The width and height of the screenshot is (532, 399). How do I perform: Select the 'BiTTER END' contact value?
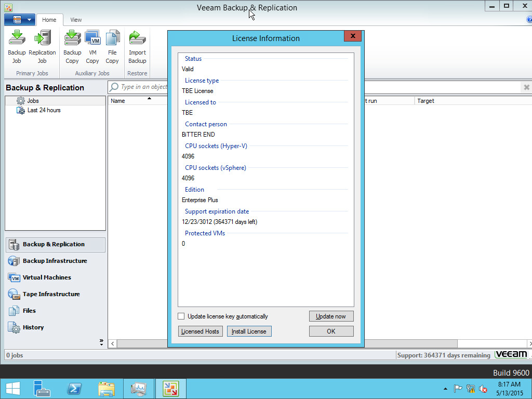198,135
